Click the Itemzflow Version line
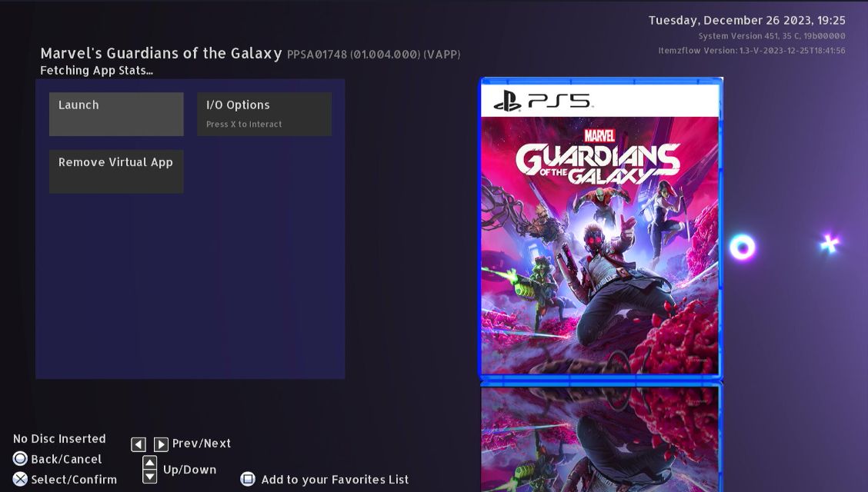 [752, 50]
